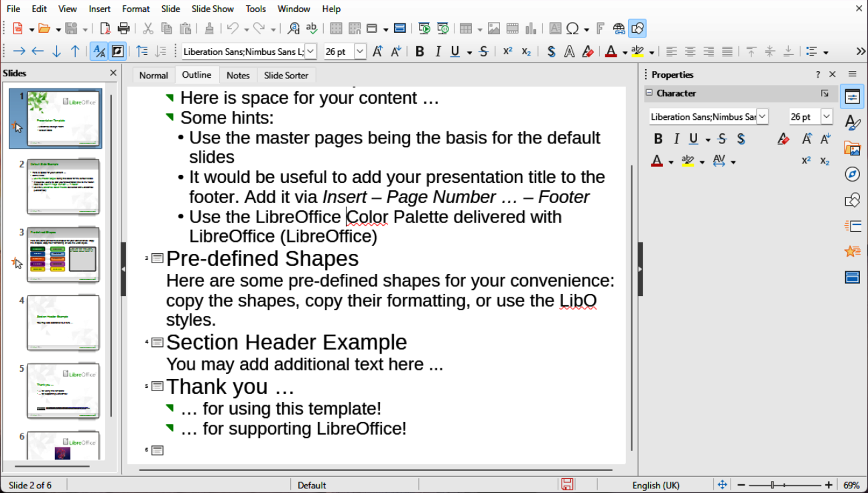Click the Print icon in the toolbar

(x=123, y=28)
